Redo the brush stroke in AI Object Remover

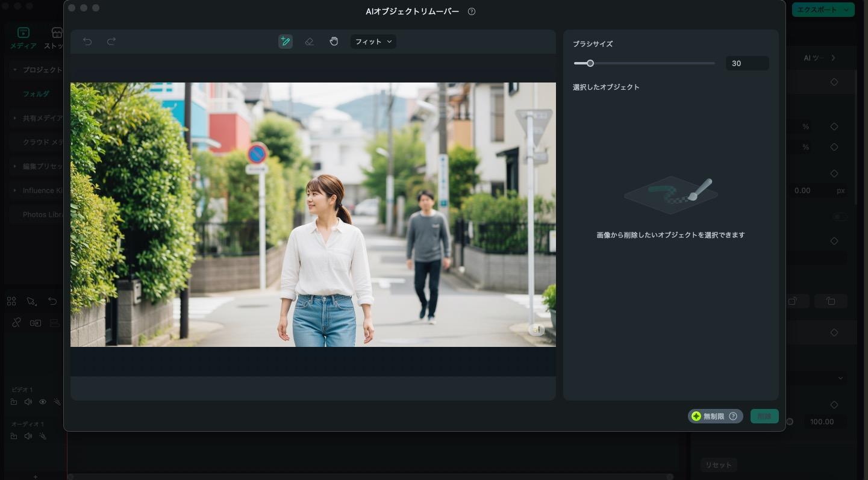pos(111,42)
